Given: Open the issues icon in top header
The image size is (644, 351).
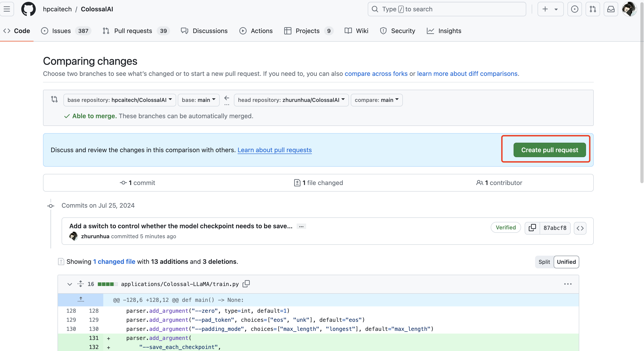Looking at the screenshot, I should (574, 9).
